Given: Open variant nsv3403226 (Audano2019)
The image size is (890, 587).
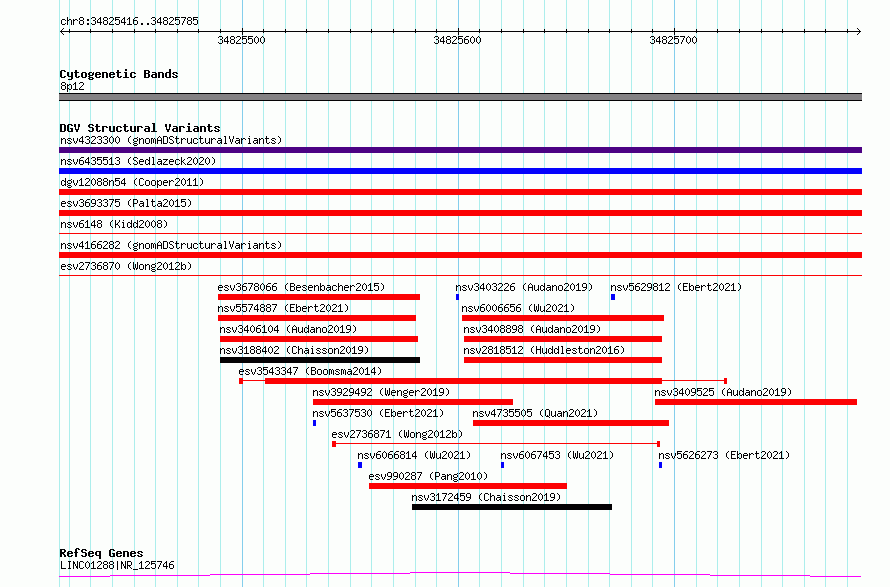Looking at the screenshot, I should pos(524,287).
